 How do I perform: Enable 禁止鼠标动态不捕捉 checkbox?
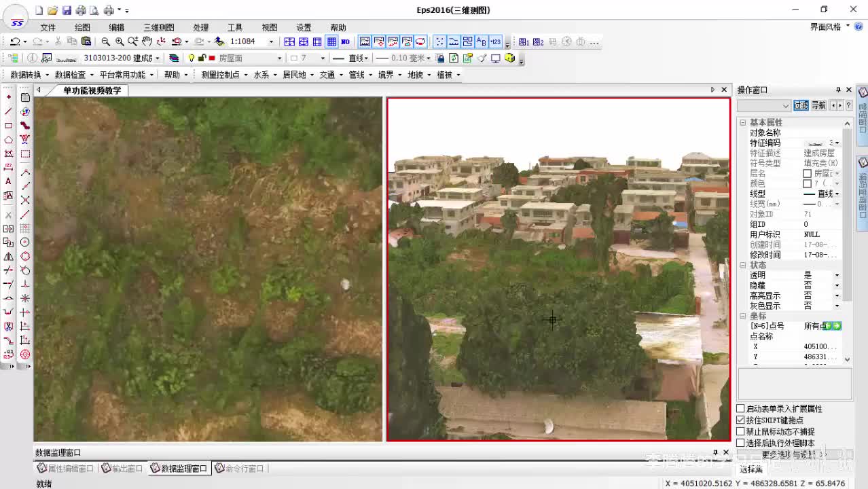[x=741, y=432]
